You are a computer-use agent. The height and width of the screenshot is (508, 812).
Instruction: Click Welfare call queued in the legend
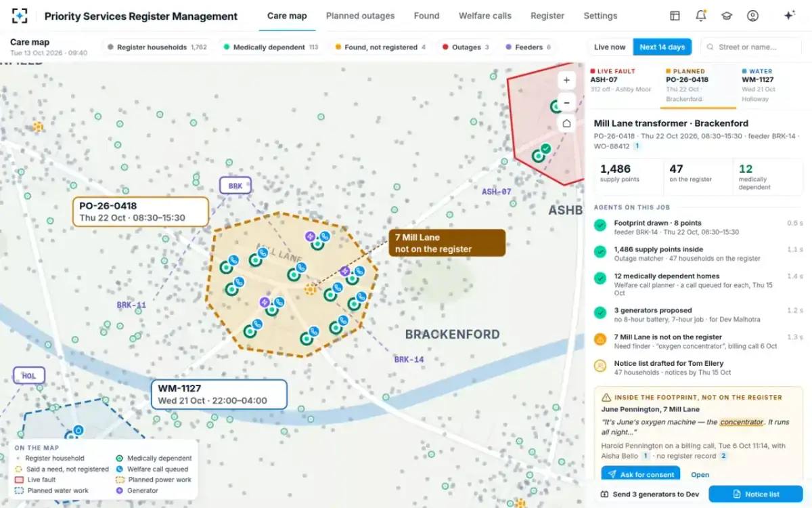point(152,469)
